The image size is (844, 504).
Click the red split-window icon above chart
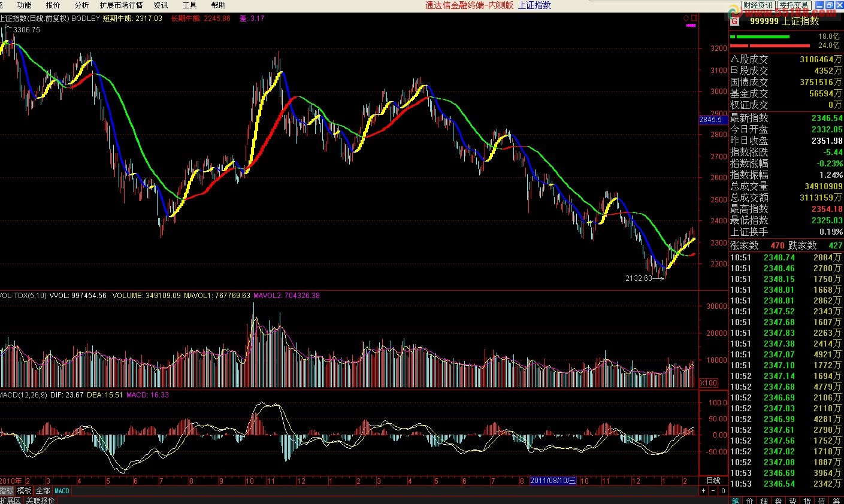pyautogui.click(x=694, y=19)
